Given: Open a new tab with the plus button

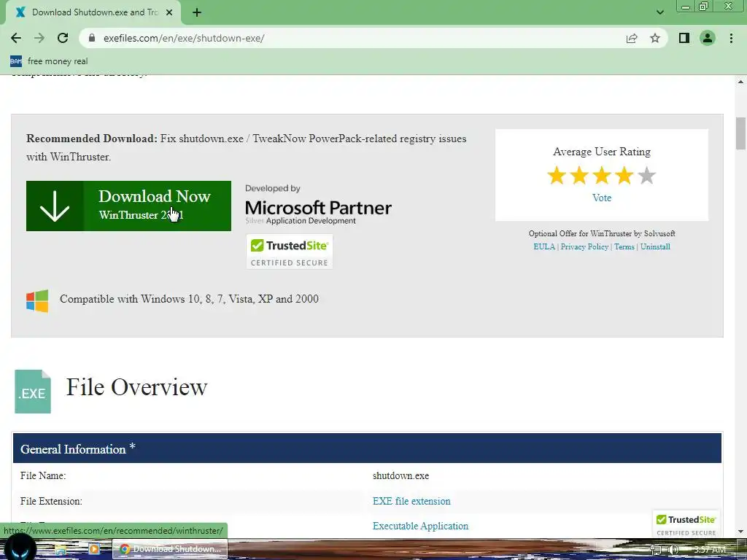Looking at the screenshot, I should 197,12.
